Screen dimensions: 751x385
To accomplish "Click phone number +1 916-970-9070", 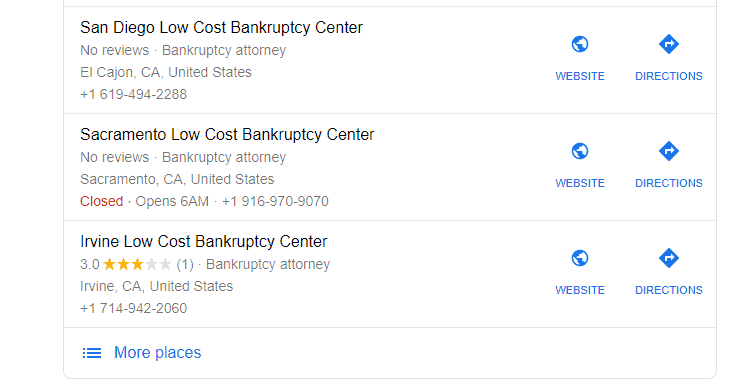I will pyautogui.click(x=275, y=201).
